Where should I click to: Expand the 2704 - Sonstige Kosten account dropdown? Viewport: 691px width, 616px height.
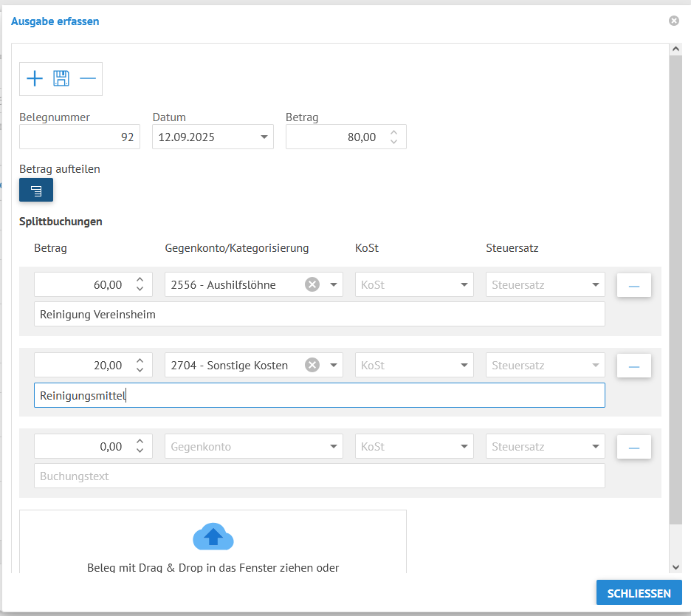click(x=334, y=365)
